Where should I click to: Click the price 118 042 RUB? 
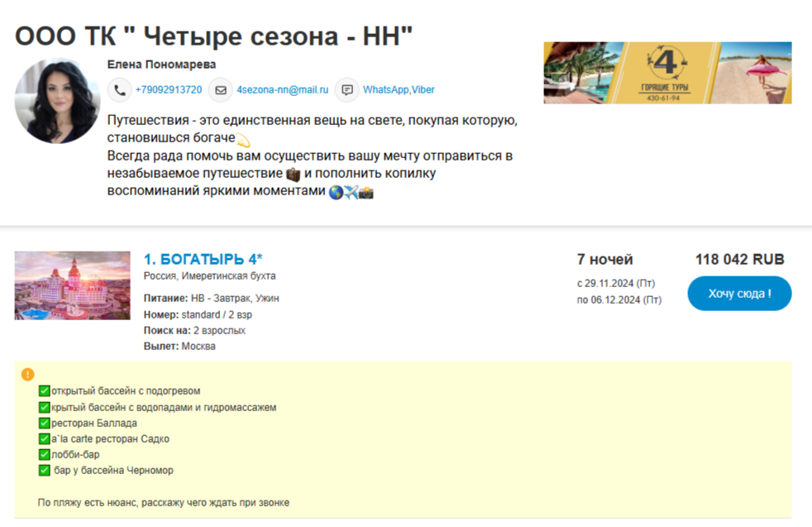click(x=739, y=259)
